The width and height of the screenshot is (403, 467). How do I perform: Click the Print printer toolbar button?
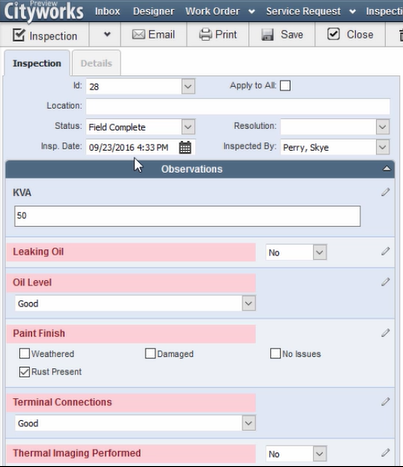218,34
